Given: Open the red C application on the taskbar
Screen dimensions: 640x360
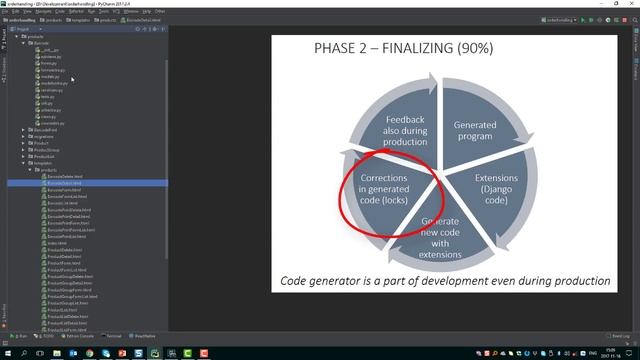Looking at the screenshot, I should [x=204, y=353].
